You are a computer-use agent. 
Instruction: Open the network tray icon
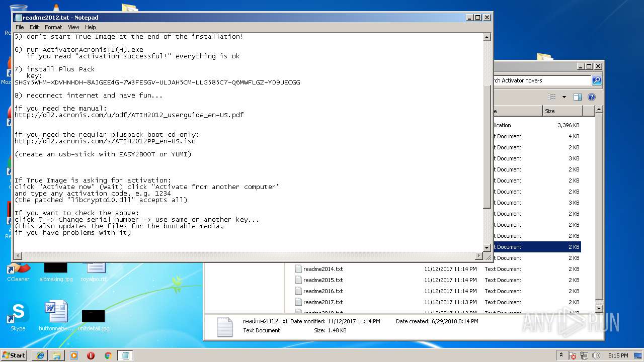[x=585, y=355]
